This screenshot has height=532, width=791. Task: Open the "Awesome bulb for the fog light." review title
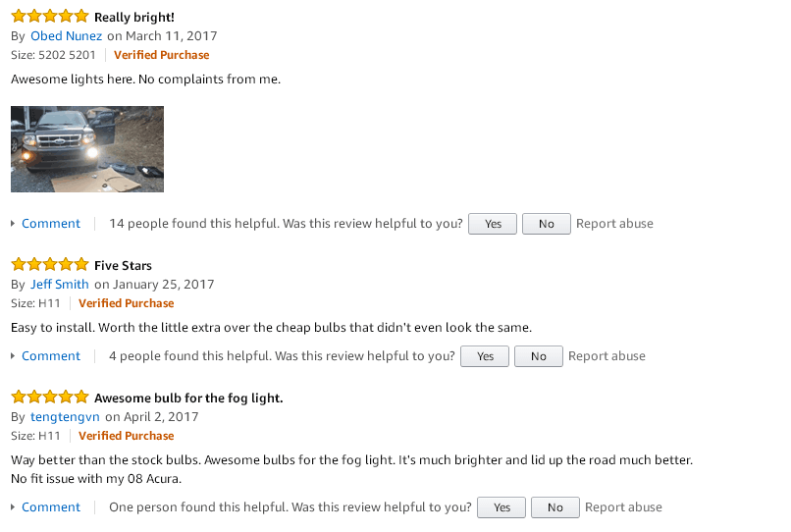188,398
